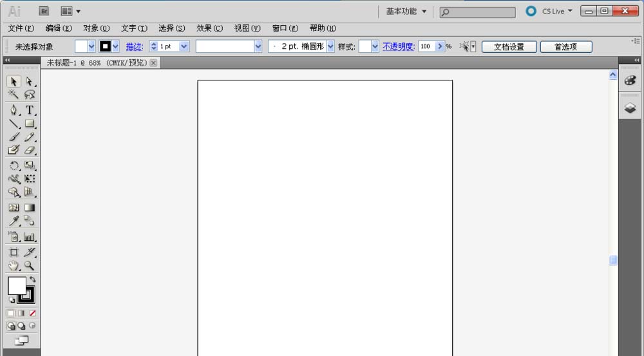Open the Bridge (Br) launcher
Image resolution: width=644 pixels, height=356 pixels.
coord(44,11)
